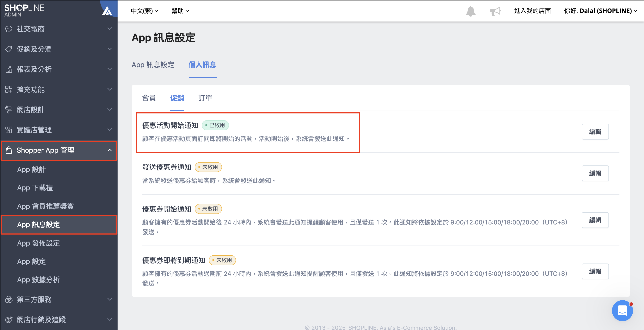Expand the 擴充功能 menu chevron

pos(109,89)
